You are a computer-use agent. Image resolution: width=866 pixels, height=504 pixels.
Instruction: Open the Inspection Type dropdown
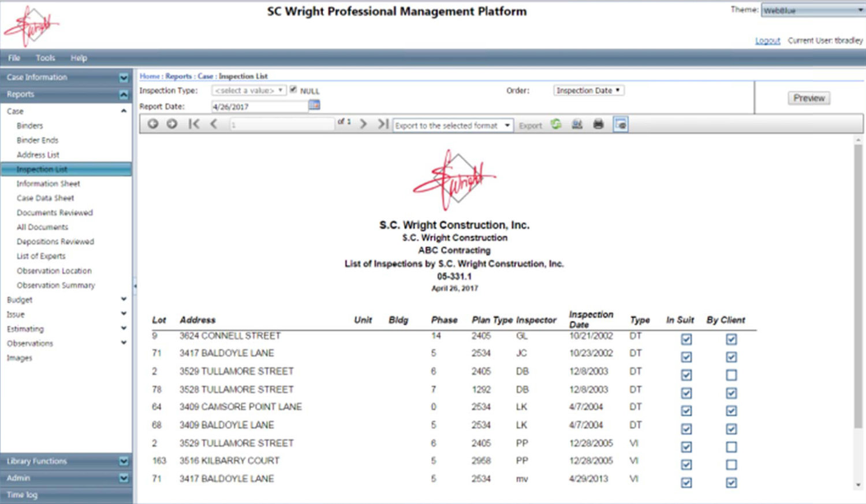tap(249, 91)
